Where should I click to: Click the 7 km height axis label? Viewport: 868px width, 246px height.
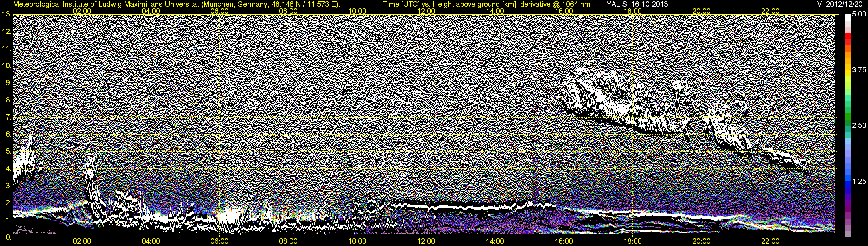[x=8, y=118]
